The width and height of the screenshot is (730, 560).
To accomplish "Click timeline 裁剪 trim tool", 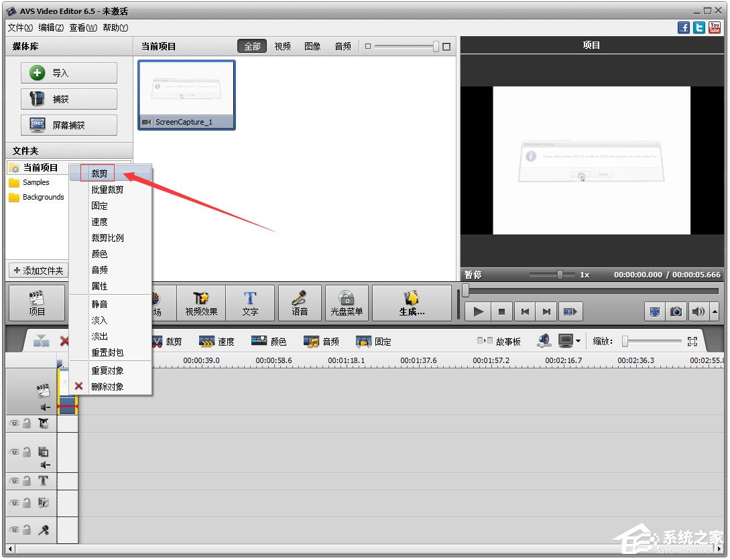I will click(x=167, y=342).
